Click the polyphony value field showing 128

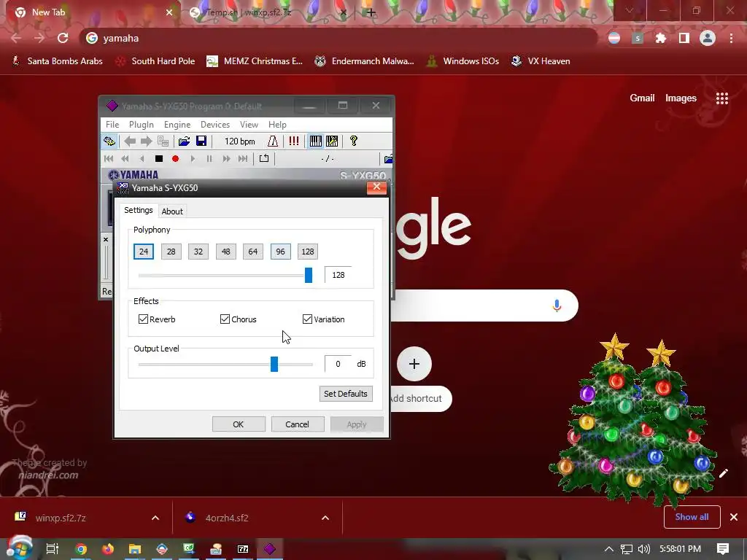pyautogui.click(x=338, y=275)
